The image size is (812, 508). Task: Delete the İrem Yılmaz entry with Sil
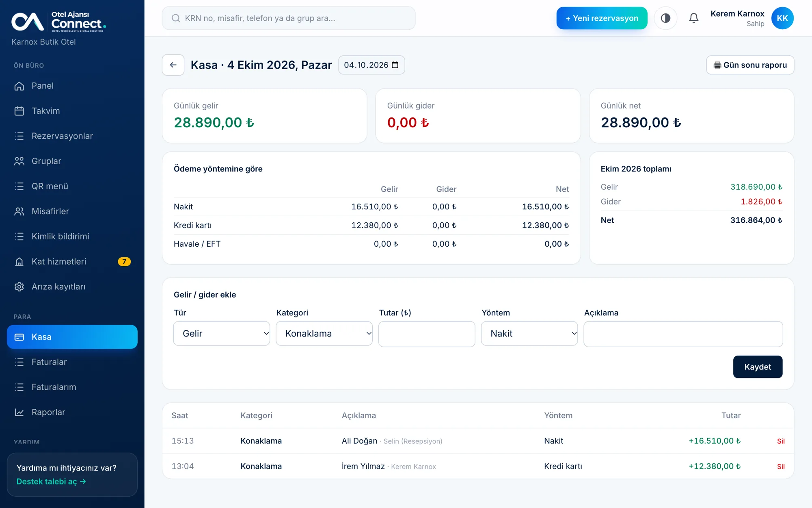coord(781,467)
